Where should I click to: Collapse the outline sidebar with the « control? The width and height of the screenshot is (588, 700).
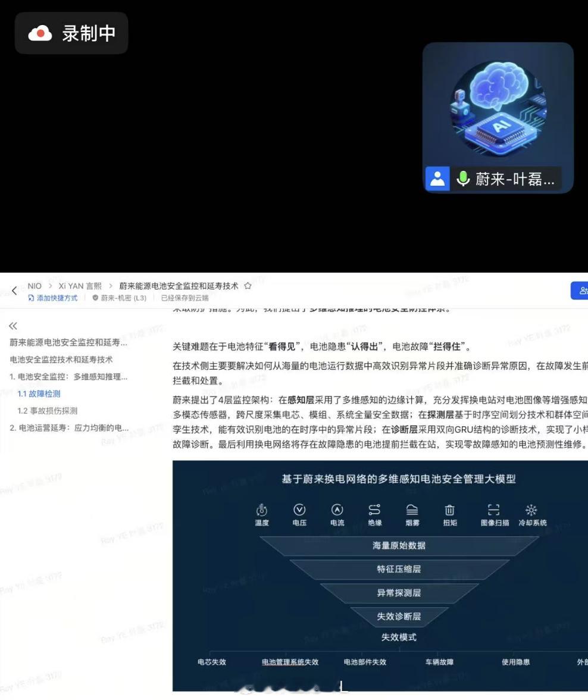(x=12, y=326)
